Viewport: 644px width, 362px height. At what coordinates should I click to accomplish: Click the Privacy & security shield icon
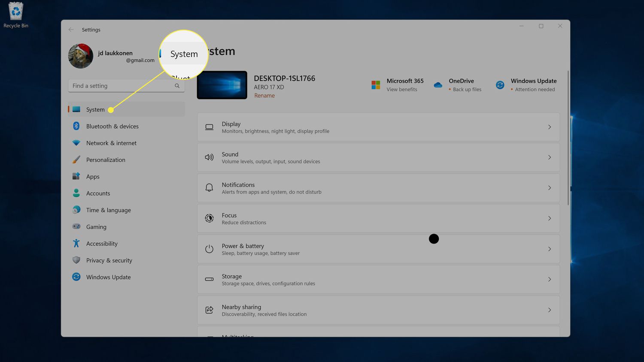[76, 260]
